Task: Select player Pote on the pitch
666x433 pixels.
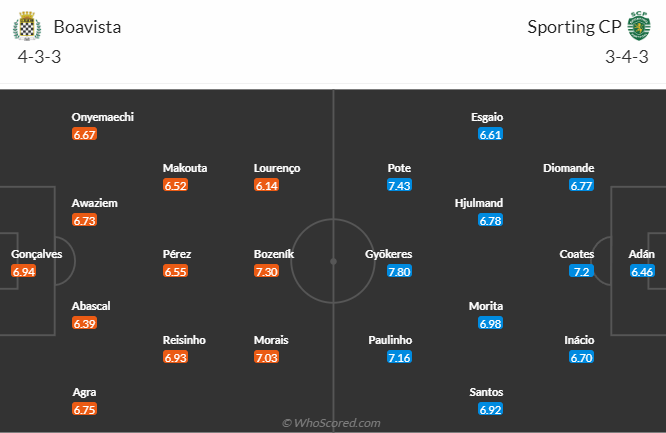Action: [399, 168]
